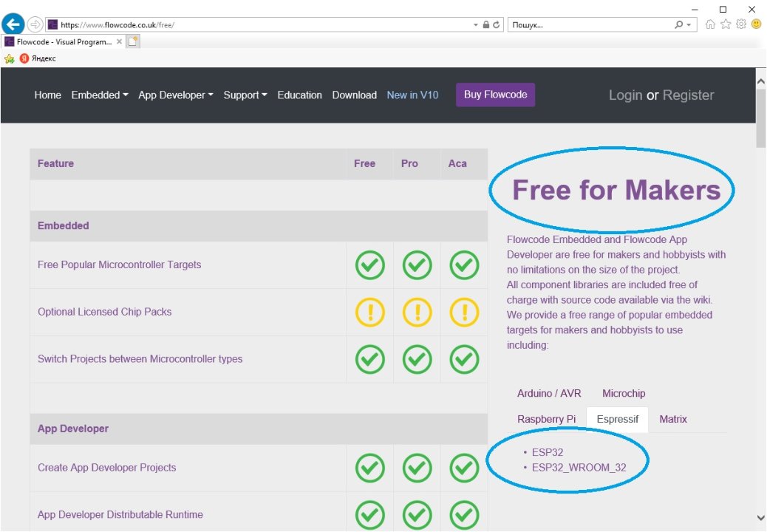This screenshot has height=532, width=767.
Task: Go to Home in site navigation
Action: (x=47, y=95)
